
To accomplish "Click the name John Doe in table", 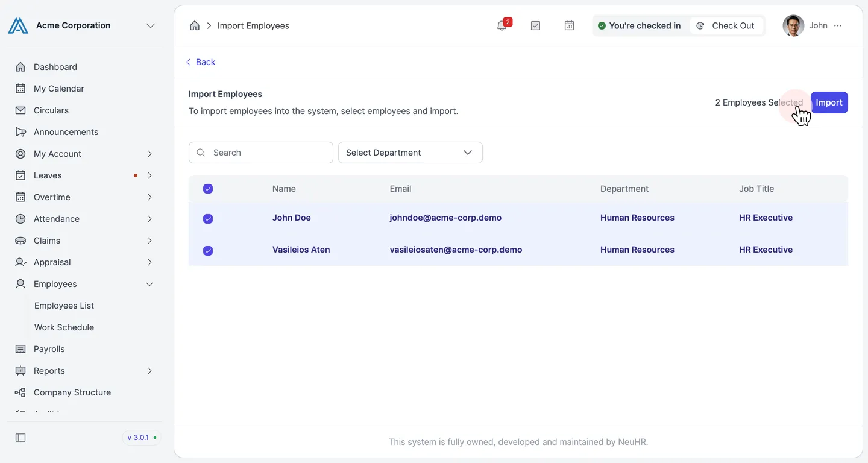I will pyautogui.click(x=291, y=218).
